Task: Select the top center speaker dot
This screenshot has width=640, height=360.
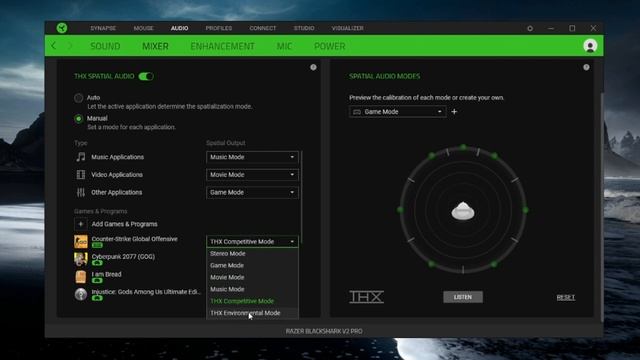Action: coord(463,147)
